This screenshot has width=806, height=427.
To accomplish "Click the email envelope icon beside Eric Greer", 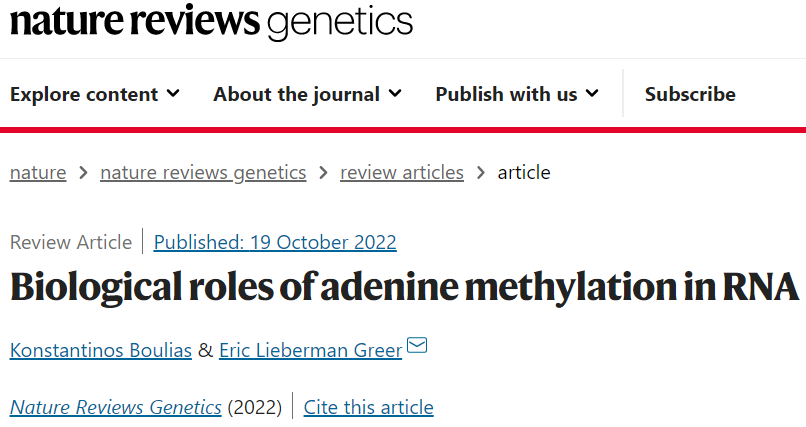I will pos(418,346).
